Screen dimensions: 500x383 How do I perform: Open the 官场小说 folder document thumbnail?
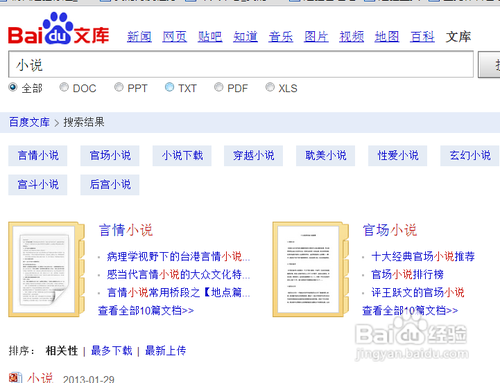(311, 269)
